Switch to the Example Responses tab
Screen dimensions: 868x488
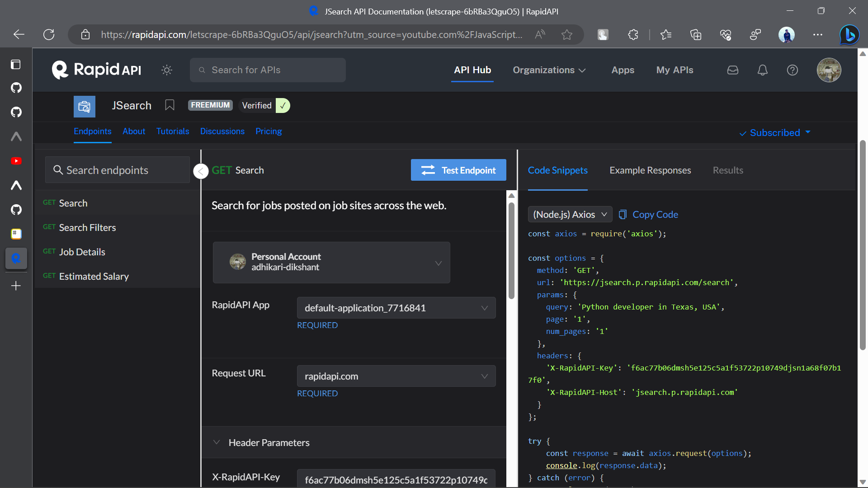point(650,170)
